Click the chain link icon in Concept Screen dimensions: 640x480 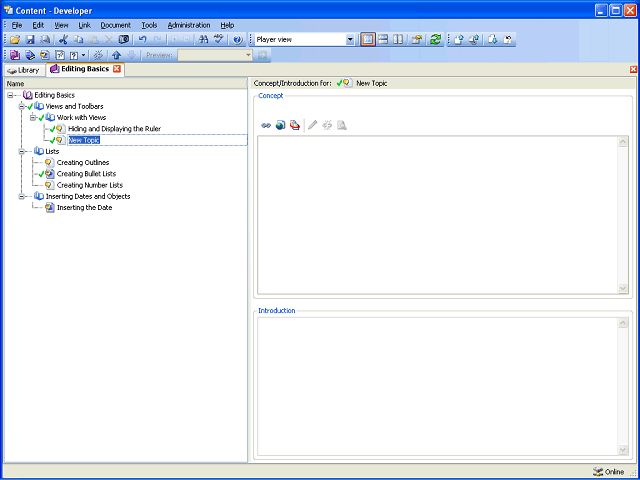tap(266, 126)
